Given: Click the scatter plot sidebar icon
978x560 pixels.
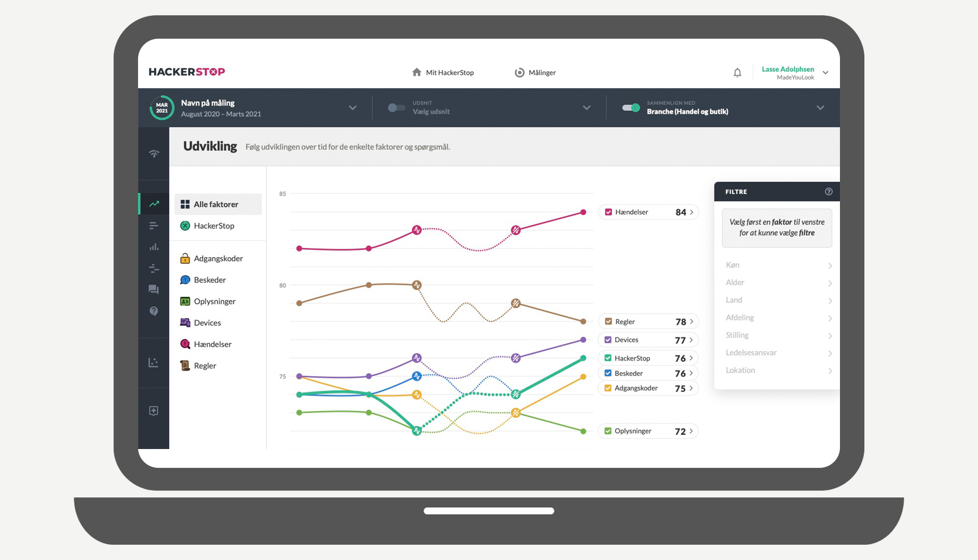Looking at the screenshot, I should pos(153,362).
